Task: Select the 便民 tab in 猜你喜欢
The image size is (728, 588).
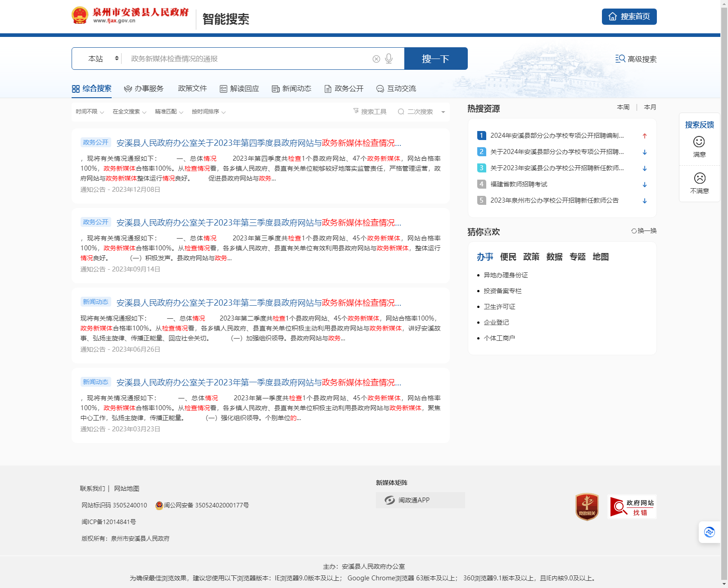Action: pyautogui.click(x=508, y=257)
